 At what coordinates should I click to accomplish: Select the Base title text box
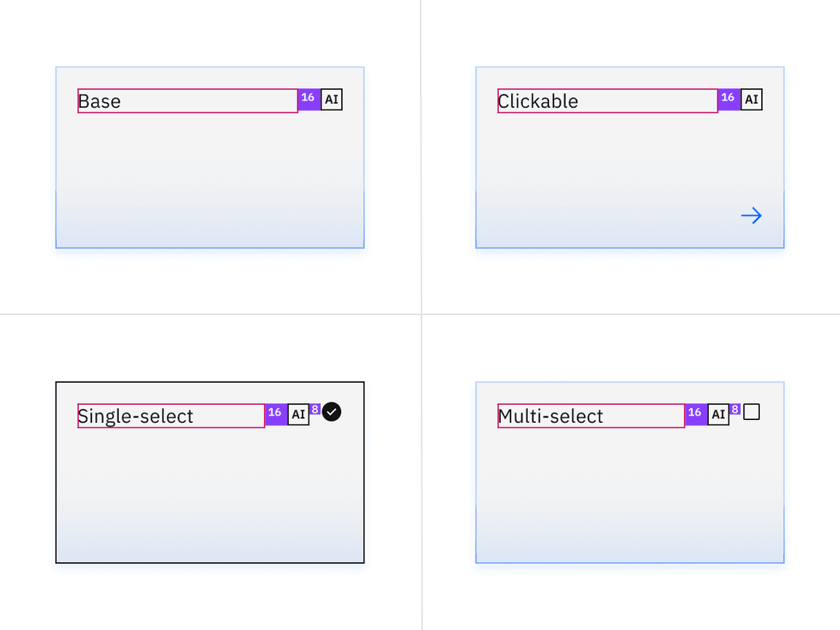click(187, 101)
